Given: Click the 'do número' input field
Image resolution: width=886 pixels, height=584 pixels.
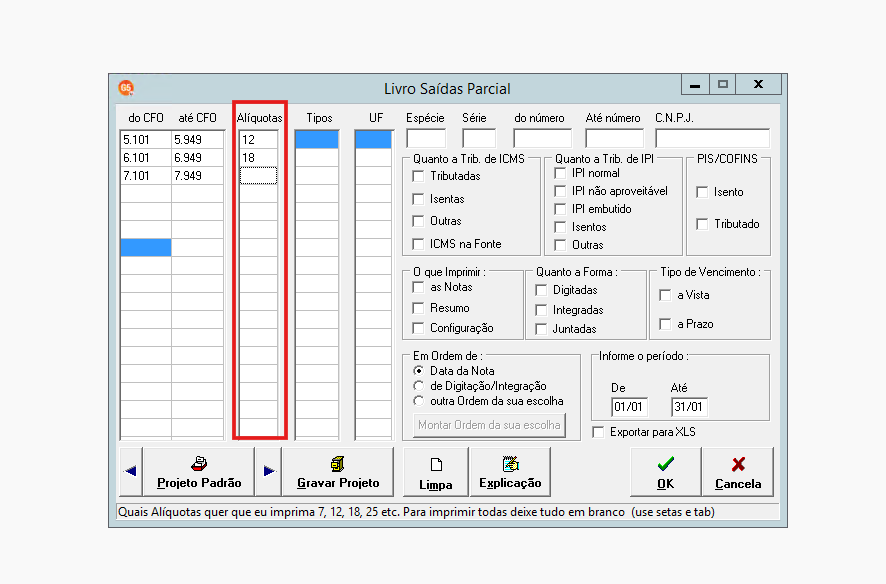Looking at the screenshot, I should coord(542,138).
